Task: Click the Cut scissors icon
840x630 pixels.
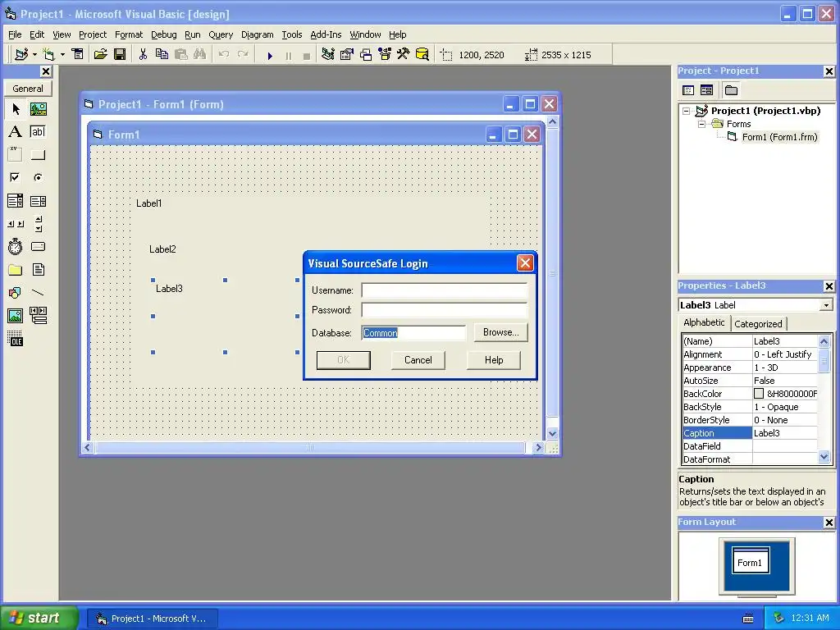Action: click(x=143, y=55)
